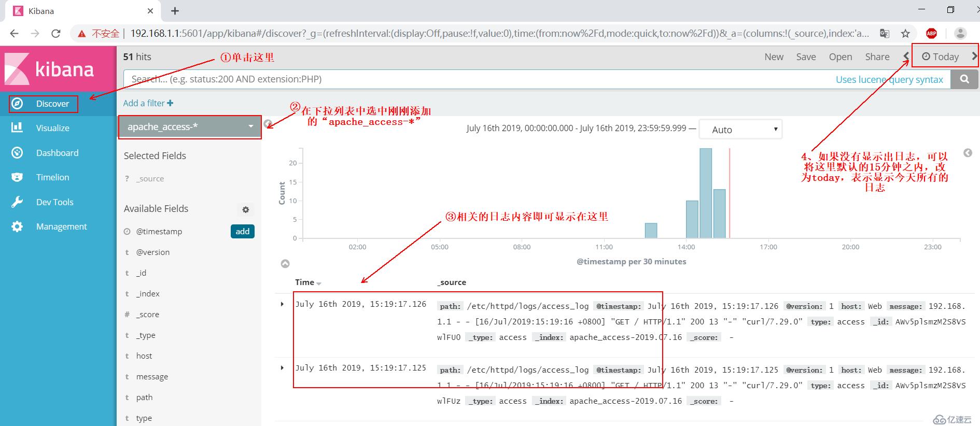Click the Timelion mask icon
The height and width of the screenshot is (426, 980).
[x=17, y=177]
